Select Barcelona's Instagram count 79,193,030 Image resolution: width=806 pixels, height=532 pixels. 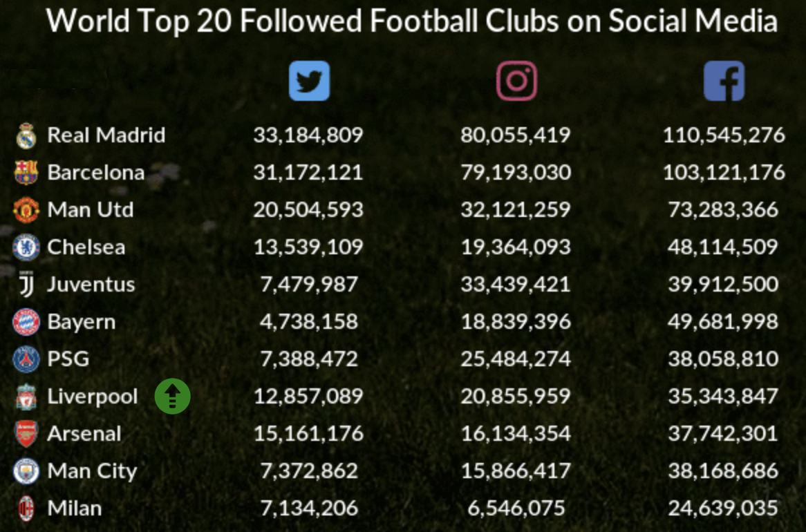pos(516,172)
